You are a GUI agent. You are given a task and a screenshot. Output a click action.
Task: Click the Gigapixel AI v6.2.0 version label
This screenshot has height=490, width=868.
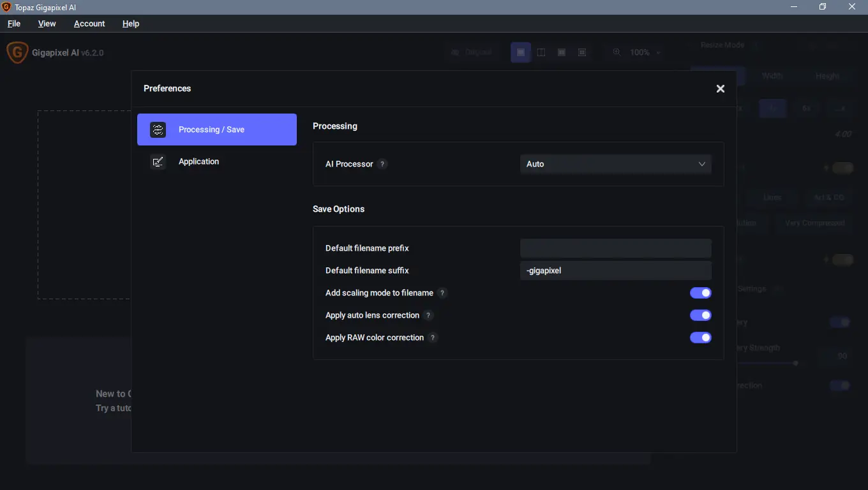(68, 53)
